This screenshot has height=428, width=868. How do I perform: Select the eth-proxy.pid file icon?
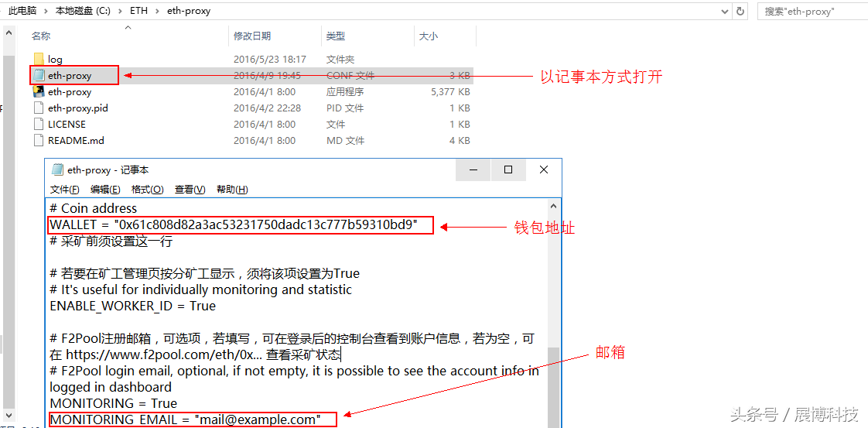click(39, 108)
